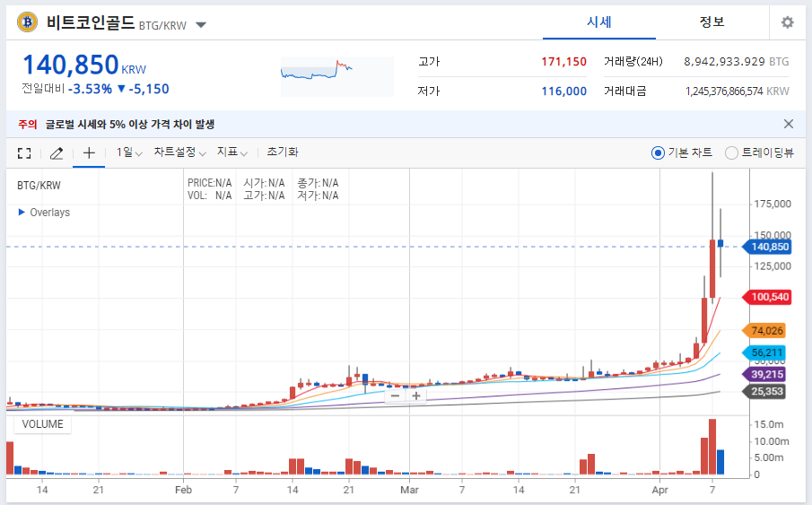This screenshot has height=505, width=812.
Task: Select the pencil drawing tool
Action: pyautogui.click(x=57, y=152)
